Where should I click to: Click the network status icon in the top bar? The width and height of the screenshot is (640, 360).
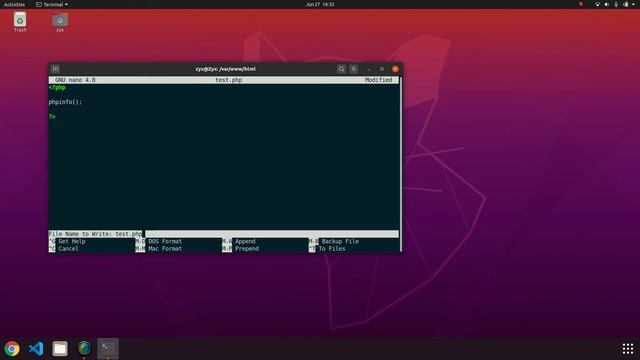[x=597, y=4]
